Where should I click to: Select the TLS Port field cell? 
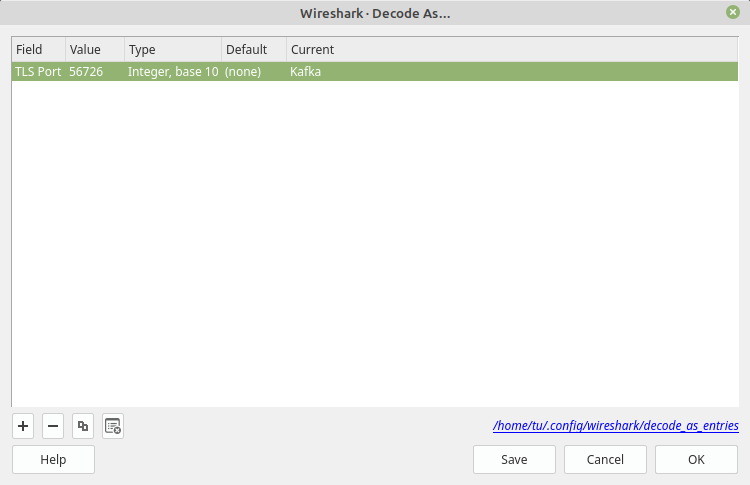[38, 72]
